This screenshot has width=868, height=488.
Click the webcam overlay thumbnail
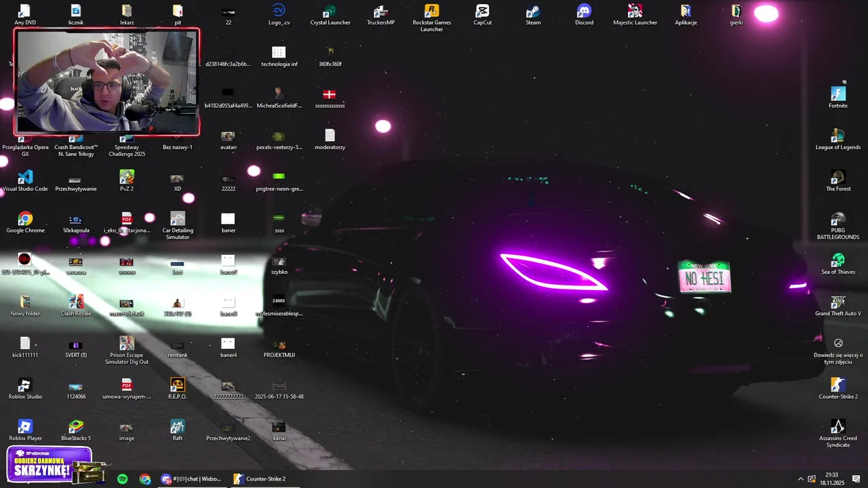point(107,81)
